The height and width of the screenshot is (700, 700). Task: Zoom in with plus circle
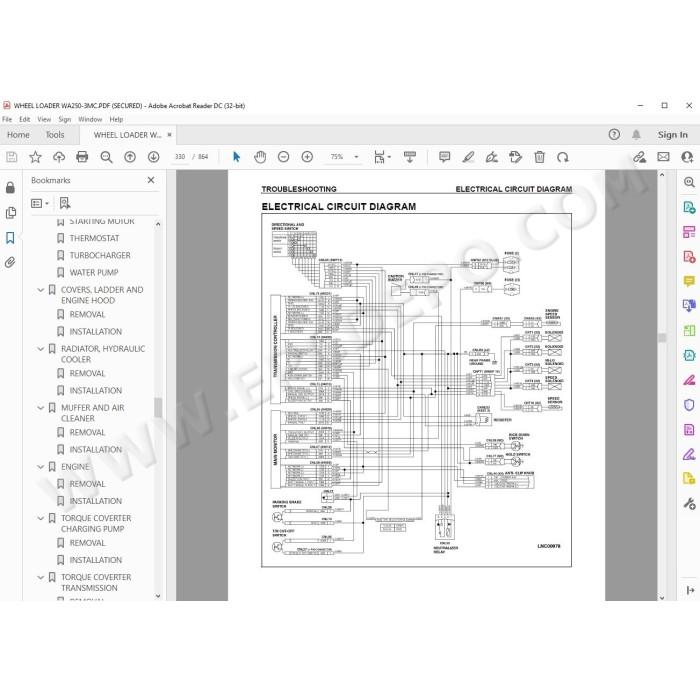pos(307,157)
